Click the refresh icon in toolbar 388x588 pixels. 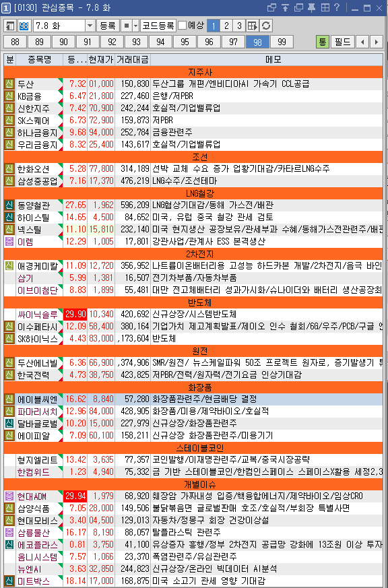pos(266,26)
